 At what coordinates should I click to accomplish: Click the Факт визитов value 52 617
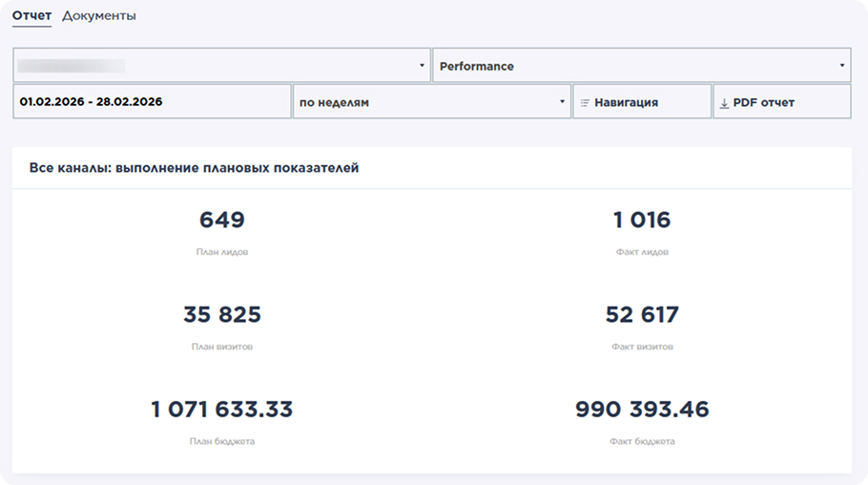click(x=642, y=314)
